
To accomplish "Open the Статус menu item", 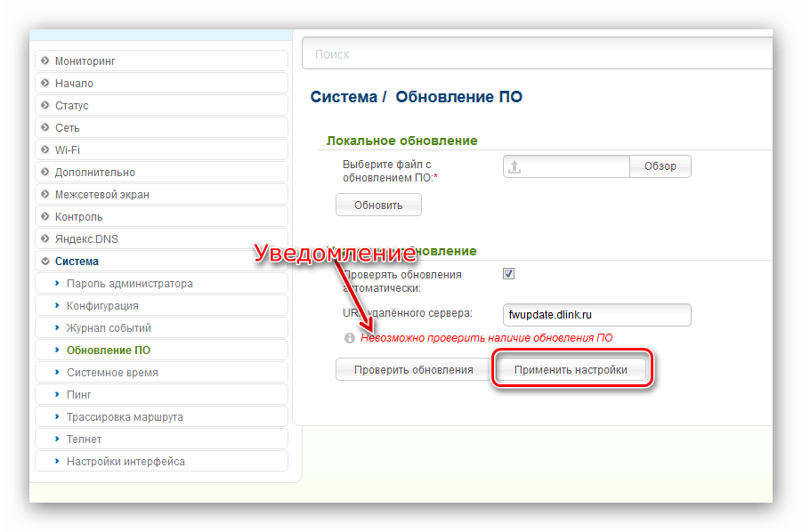I will 161,105.
